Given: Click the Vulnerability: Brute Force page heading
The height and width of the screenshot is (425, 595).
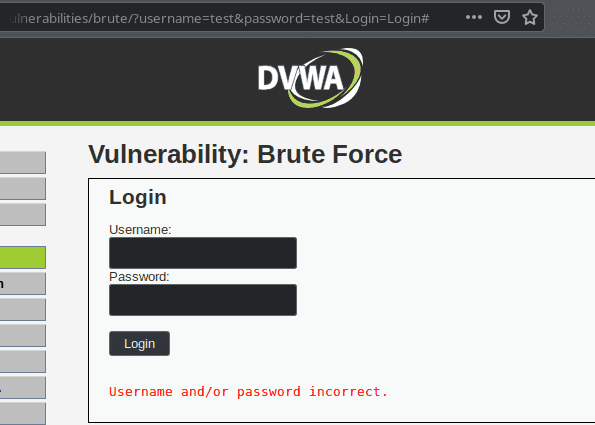Looking at the screenshot, I should click(x=245, y=154).
